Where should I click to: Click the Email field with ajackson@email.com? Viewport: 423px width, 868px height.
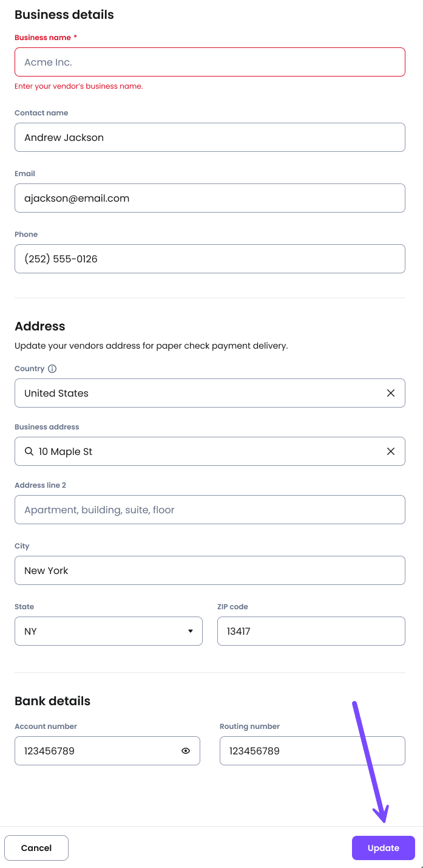(x=209, y=198)
